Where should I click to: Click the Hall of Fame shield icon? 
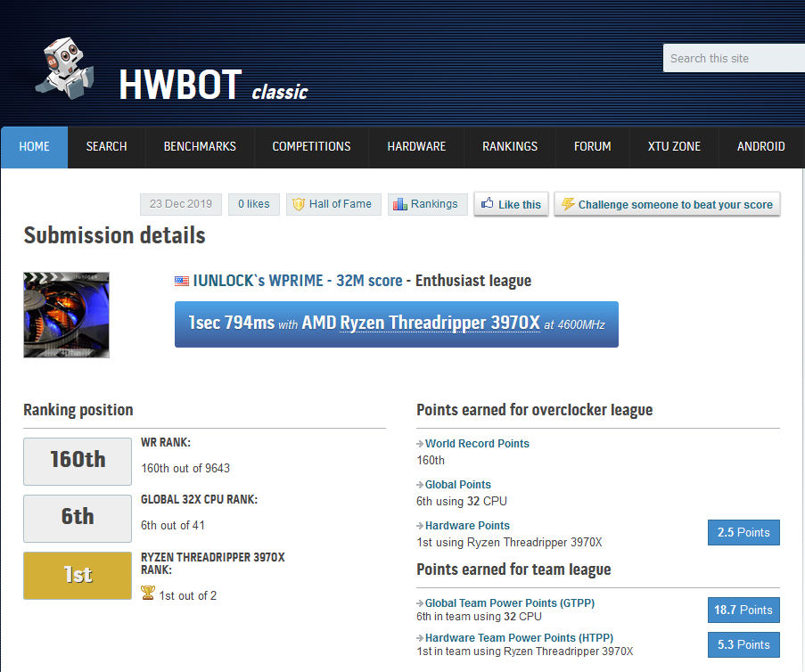click(299, 204)
